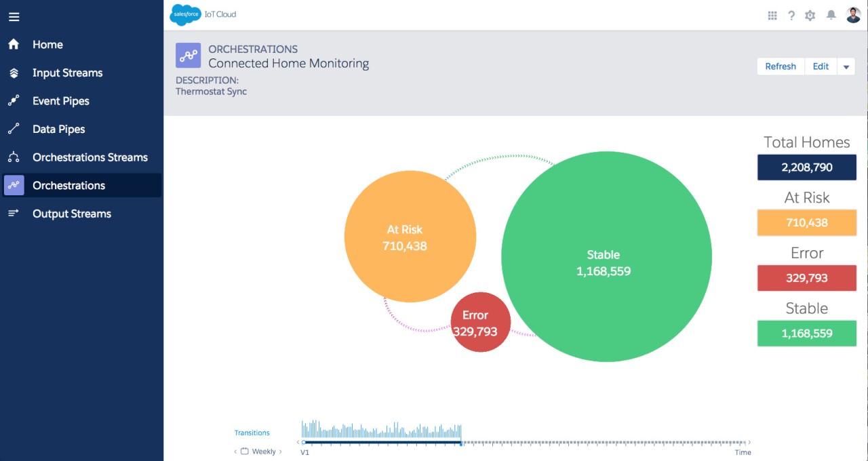Open the settings gear icon

[x=810, y=16]
